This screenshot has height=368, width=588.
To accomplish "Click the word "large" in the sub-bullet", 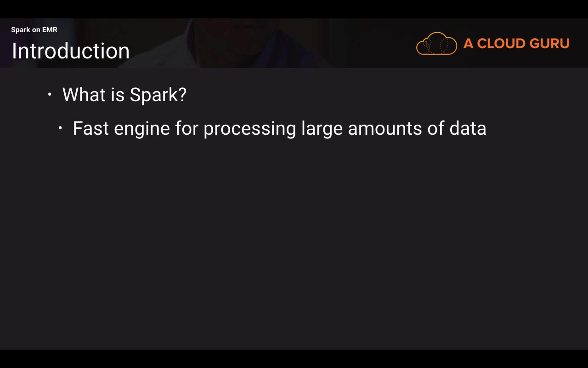I will [x=322, y=129].
